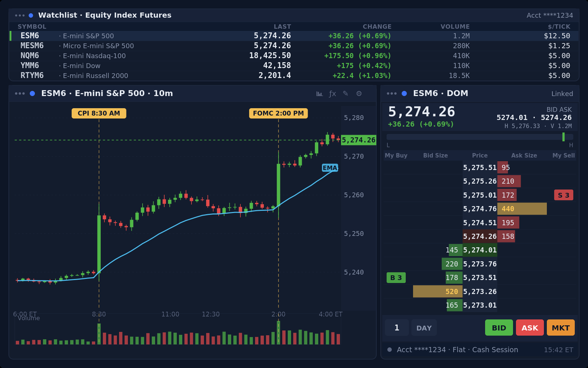Open chart type bar-chart icon
The width and height of the screenshot is (588, 368).
point(319,94)
